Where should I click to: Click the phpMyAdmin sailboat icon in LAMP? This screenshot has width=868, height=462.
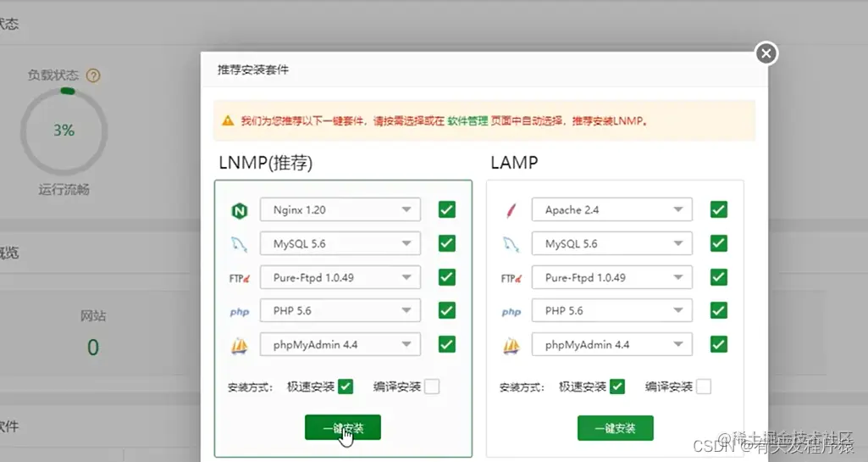[511, 346]
